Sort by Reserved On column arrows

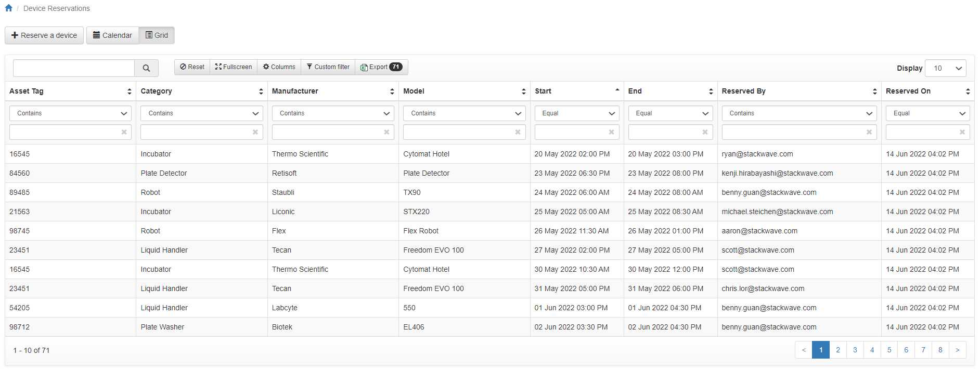coord(968,91)
